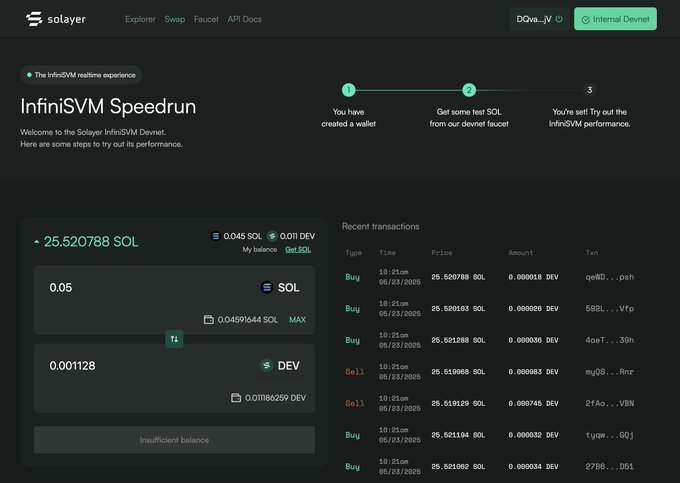Viewport: 680px width, 483px height.
Task: Open the Explorer page from navigation
Action: pyautogui.click(x=140, y=19)
